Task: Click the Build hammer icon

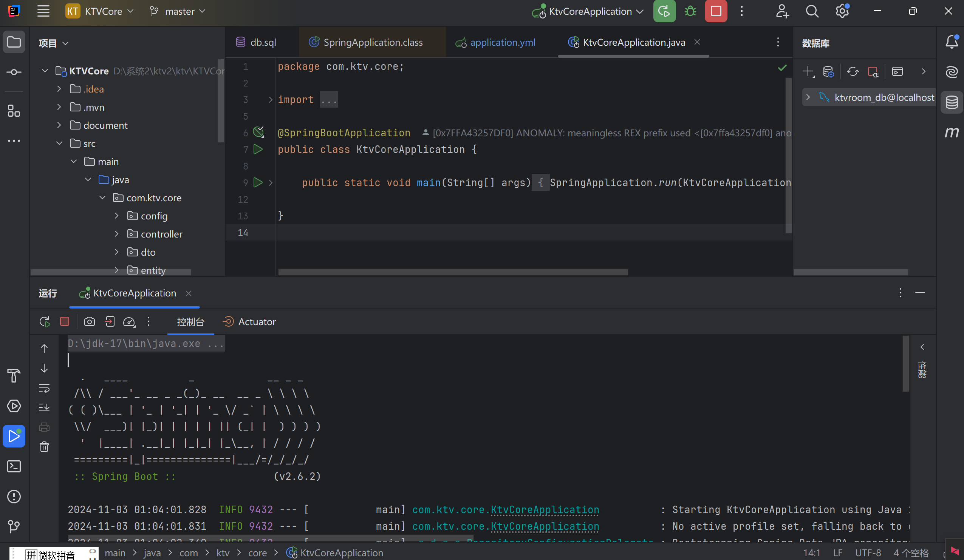Action: [x=14, y=376]
